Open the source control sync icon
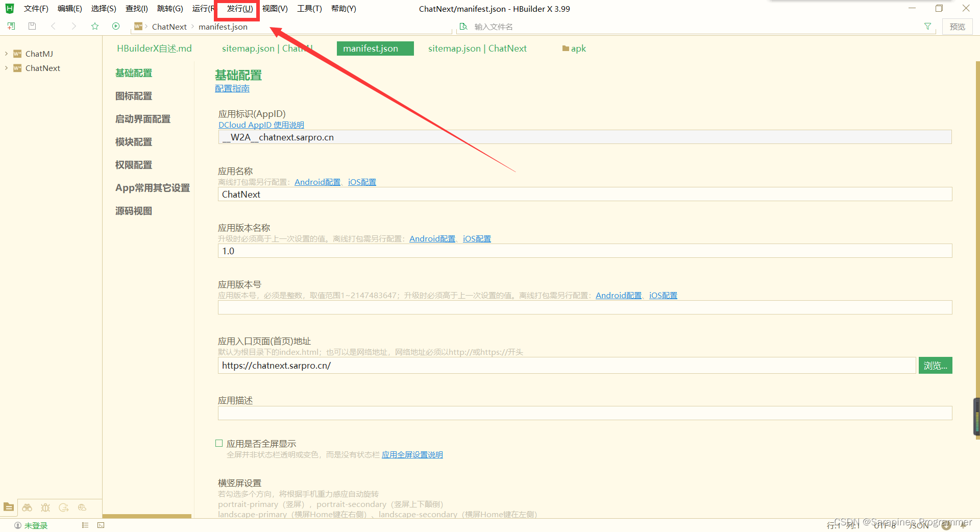Image resolution: width=980 pixels, height=532 pixels. coord(64,507)
